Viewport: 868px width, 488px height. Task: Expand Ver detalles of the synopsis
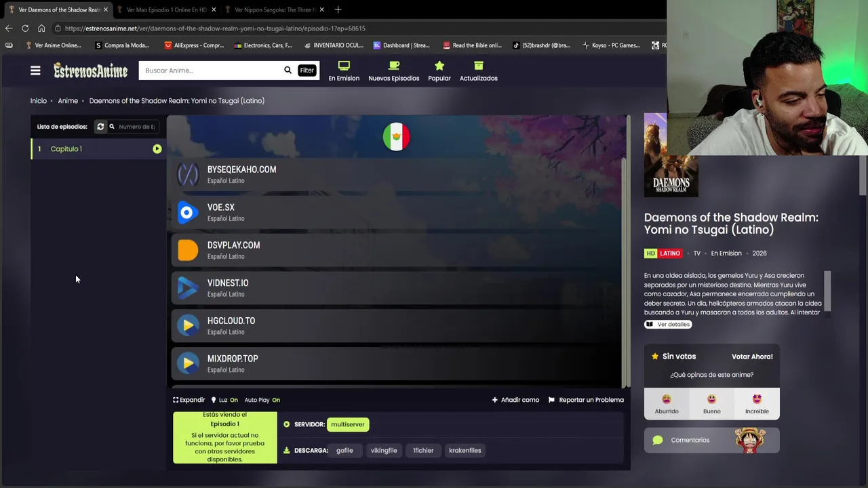click(x=668, y=324)
